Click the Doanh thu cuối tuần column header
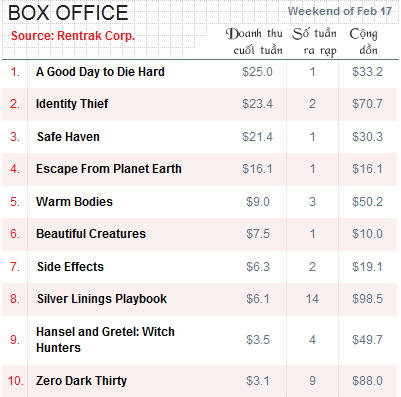This screenshot has height=397, width=401. [254, 42]
